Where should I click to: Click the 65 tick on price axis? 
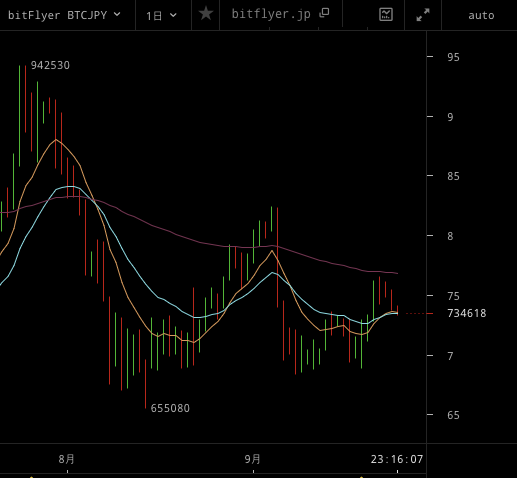click(453, 415)
